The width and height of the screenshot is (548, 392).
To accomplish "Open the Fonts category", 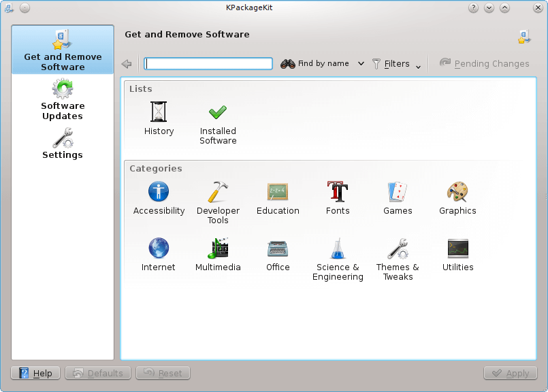I will [x=338, y=193].
